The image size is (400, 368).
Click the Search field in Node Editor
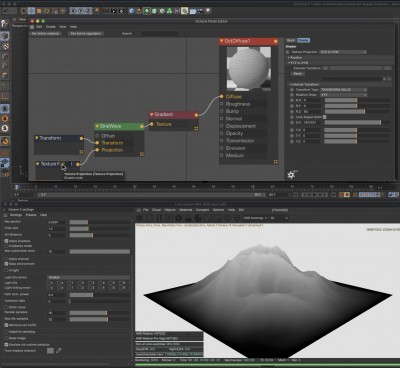coord(159,34)
